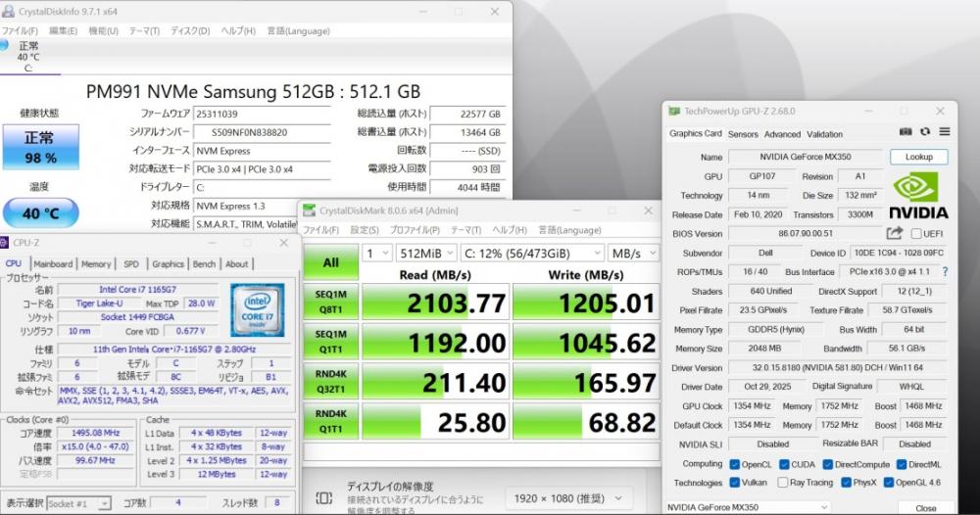Screen dimensions: 980x515
Task: Open CrystalDiskMark 設定(S) menu
Action: pyautogui.click(x=365, y=230)
